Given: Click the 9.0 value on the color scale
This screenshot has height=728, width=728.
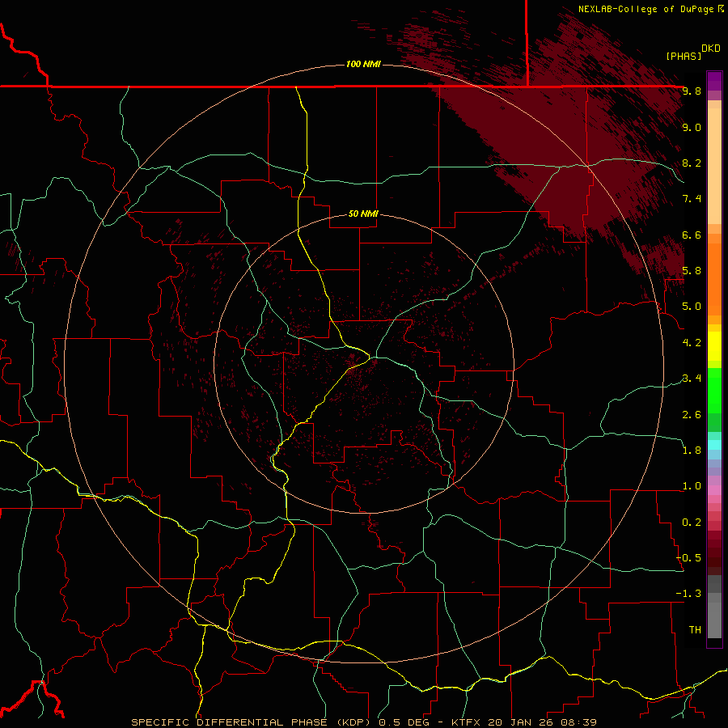Looking at the screenshot, I should point(692,127).
